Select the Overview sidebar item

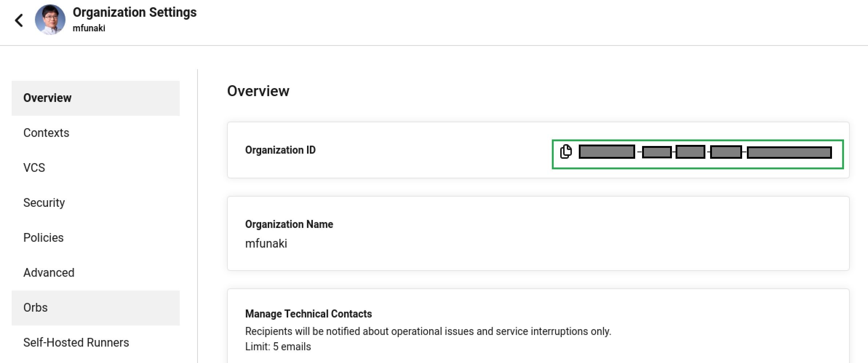pos(96,98)
